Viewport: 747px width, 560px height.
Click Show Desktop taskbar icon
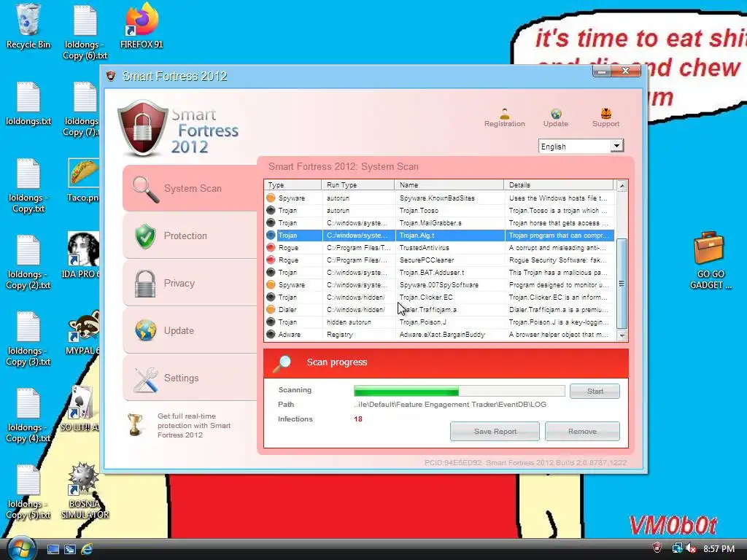53,549
